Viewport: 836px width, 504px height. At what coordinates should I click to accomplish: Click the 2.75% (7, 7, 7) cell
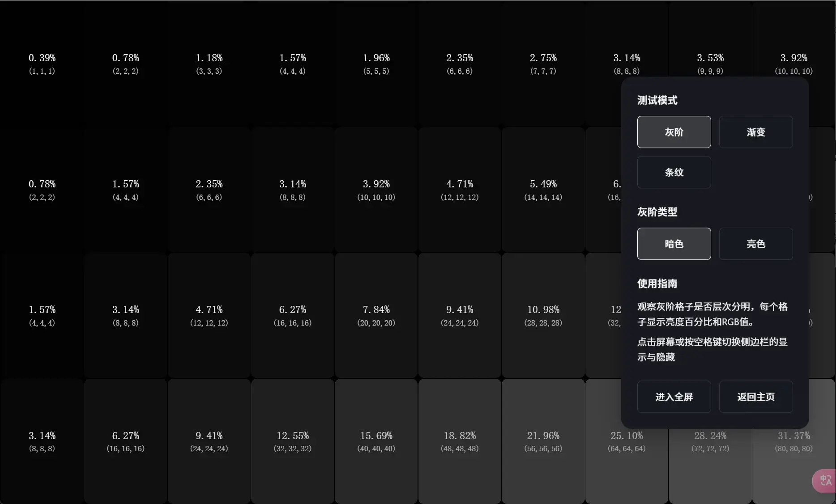tap(543, 64)
